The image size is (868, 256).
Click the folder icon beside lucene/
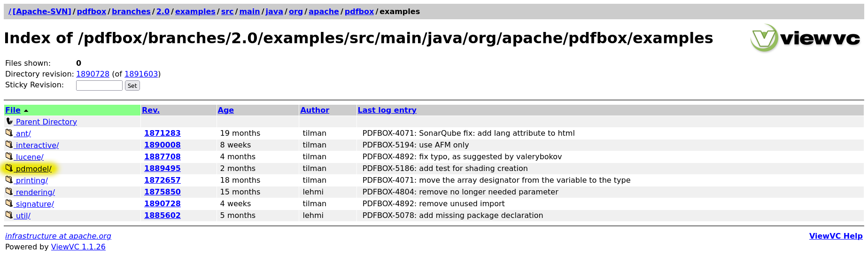(9, 156)
